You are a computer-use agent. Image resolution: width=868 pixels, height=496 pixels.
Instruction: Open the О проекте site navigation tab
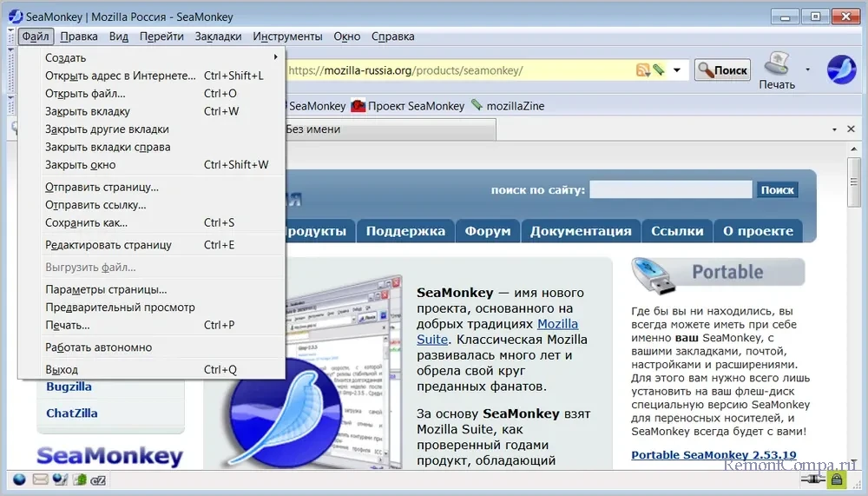click(758, 231)
